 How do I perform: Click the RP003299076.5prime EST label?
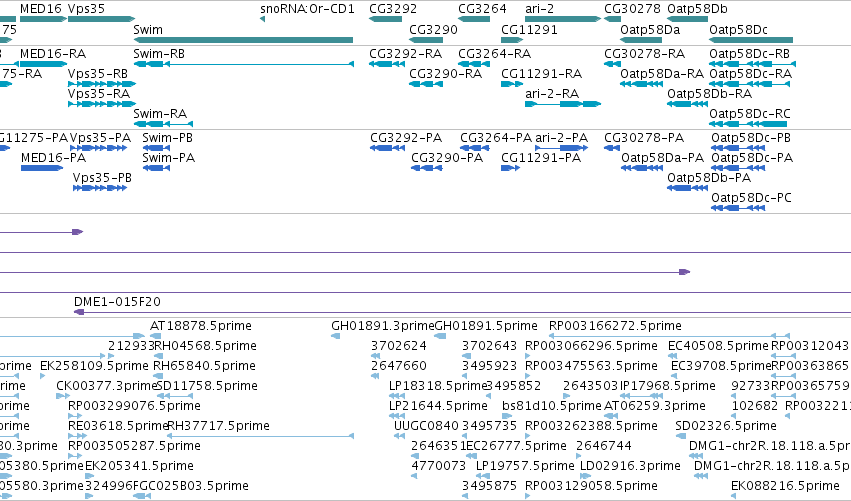(x=134, y=406)
